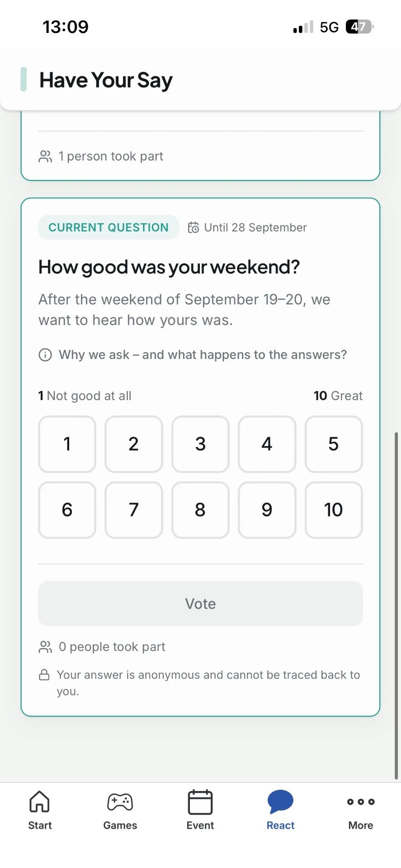Tap the info icon beside Why we ask
This screenshot has width=401, height=868.
[45, 355]
